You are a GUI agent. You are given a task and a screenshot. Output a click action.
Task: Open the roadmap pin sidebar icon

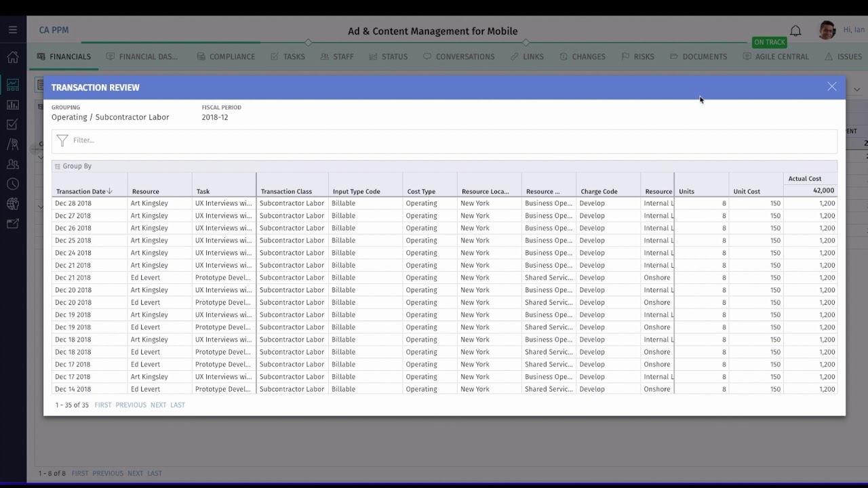pyautogui.click(x=12, y=144)
